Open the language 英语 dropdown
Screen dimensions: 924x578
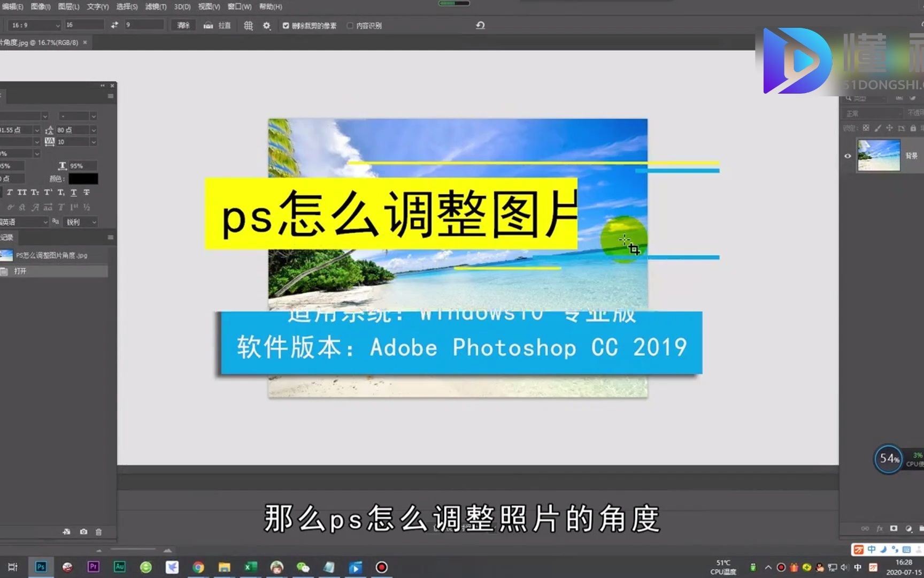[x=24, y=222]
